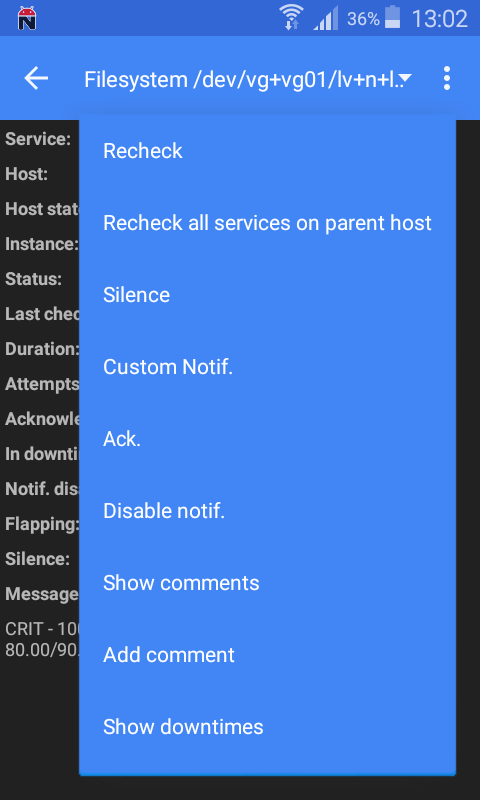Tap the Filesystem /dev/vg+vg01 title text
The height and width of the screenshot is (800, 480).
tap(241, 80)
